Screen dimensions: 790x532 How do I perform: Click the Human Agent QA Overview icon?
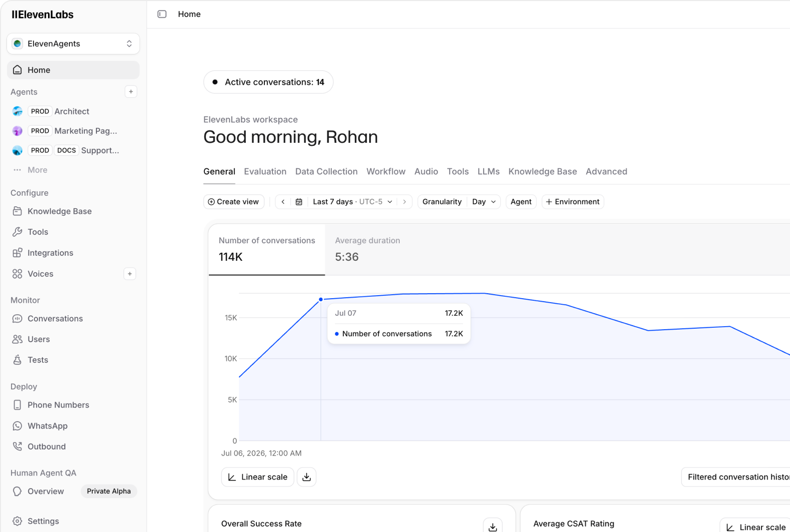[17, 492]
